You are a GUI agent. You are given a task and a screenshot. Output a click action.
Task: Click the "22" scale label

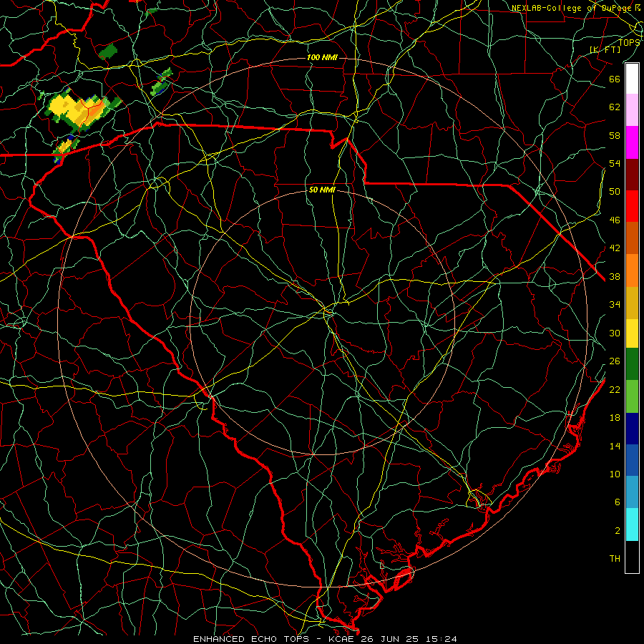pyautogui.click(x=615, y=390)
